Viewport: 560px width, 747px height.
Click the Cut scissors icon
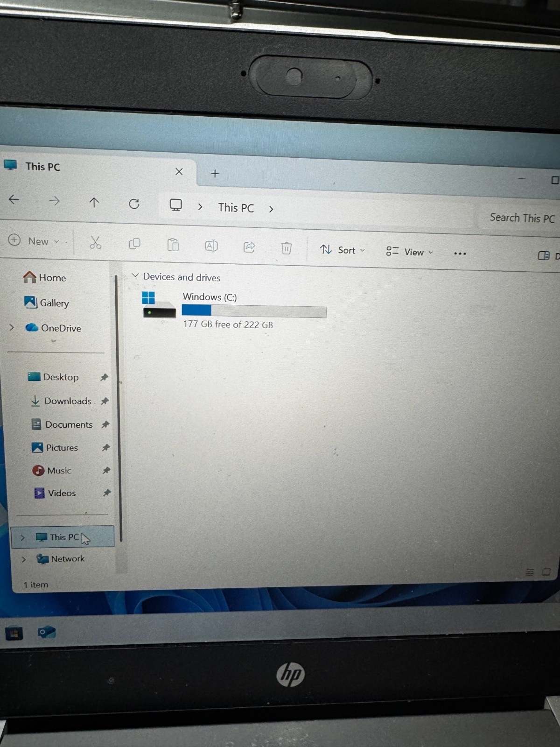pos(95,242)
